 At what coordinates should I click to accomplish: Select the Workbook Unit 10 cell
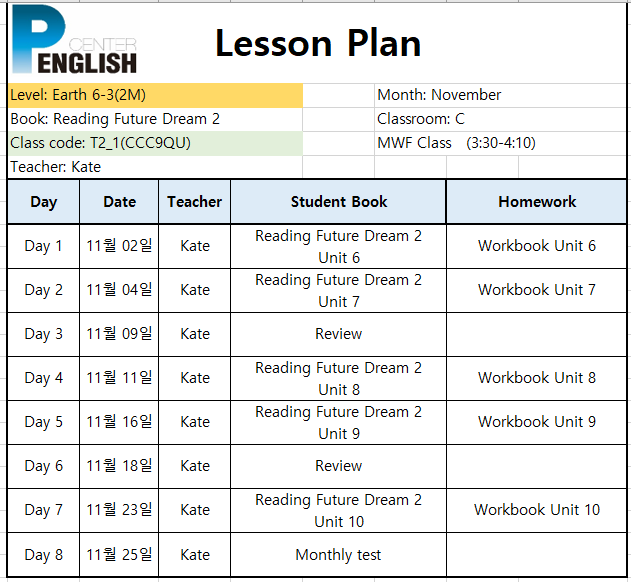[x=536, y=510]
